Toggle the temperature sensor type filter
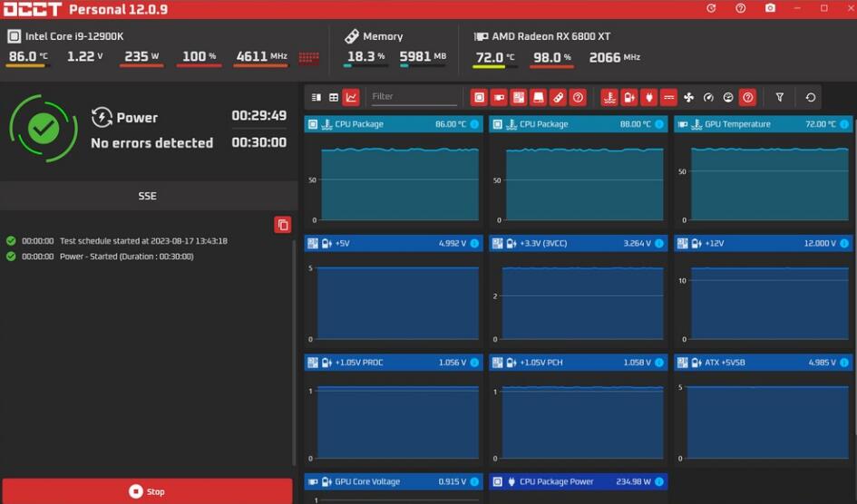Viewport: 857px width, 504px height. (609, 97)
